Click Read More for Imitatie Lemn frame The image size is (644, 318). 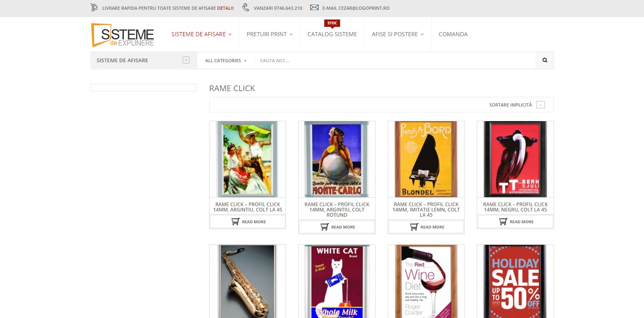(432, 227)
